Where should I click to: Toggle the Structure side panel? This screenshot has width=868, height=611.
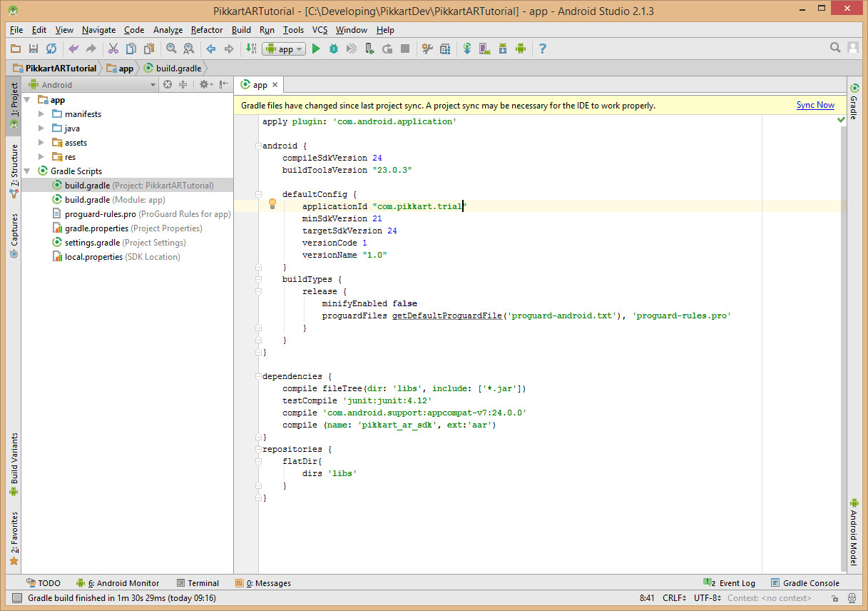coord(14,170)
